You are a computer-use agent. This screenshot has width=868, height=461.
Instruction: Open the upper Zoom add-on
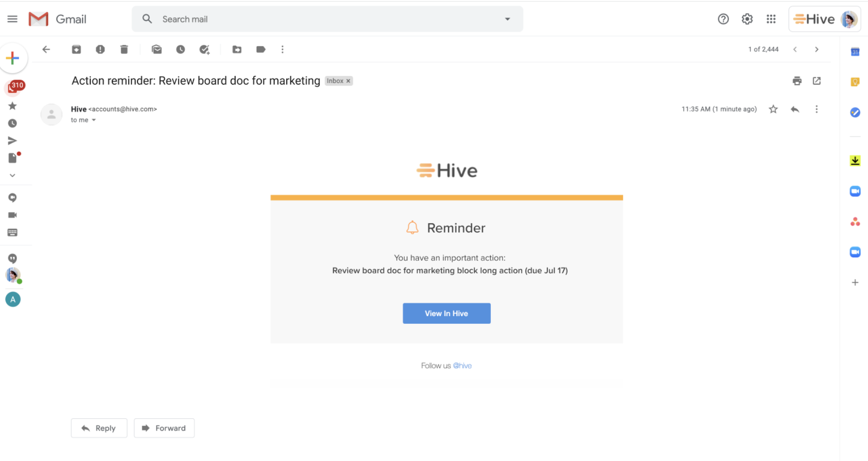coord(855,191)
